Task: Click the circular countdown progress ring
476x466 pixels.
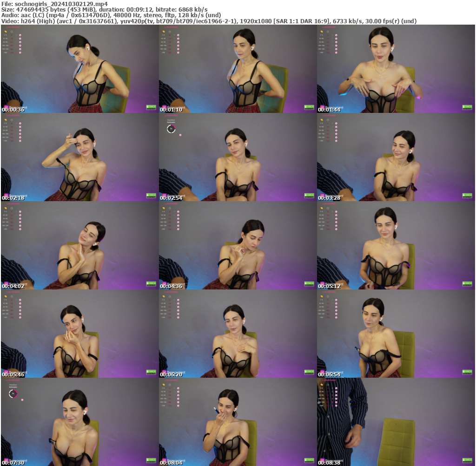Action: tap(171, 129)
